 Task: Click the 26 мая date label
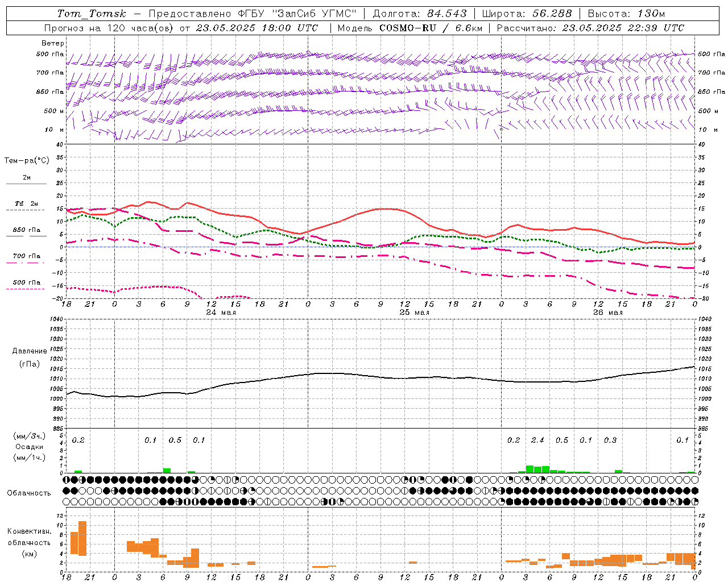[608, 313]
